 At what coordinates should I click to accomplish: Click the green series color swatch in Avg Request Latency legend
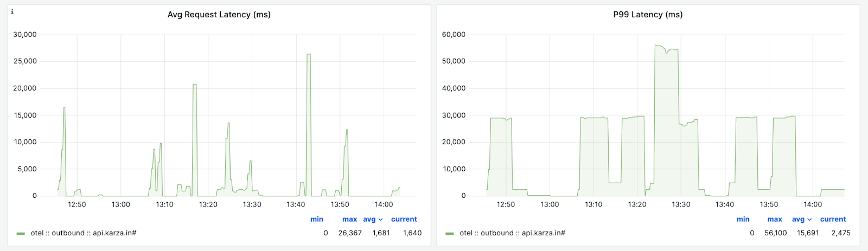tap(21, 234)
